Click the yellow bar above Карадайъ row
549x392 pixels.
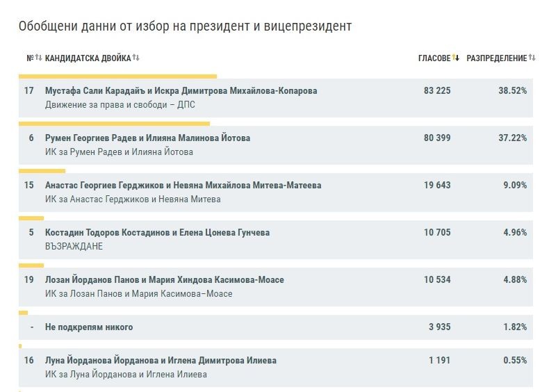[x=117, y=76]
